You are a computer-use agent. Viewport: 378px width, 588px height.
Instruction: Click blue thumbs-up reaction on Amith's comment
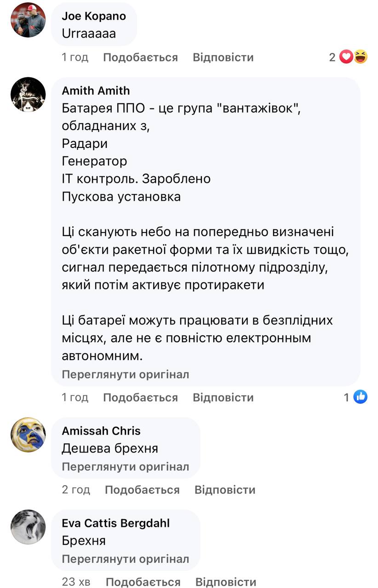click(361, 397)
